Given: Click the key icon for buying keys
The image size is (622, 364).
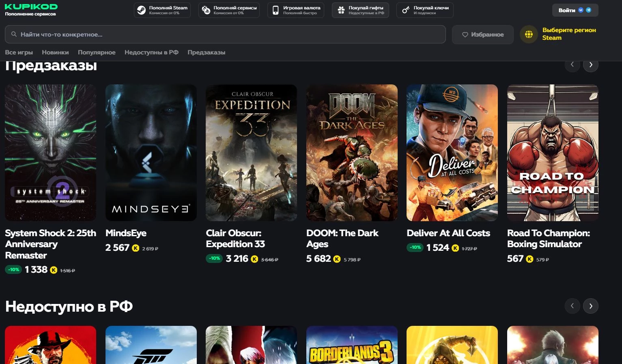Looking at the screenshot, I should [x=405, y=10].
